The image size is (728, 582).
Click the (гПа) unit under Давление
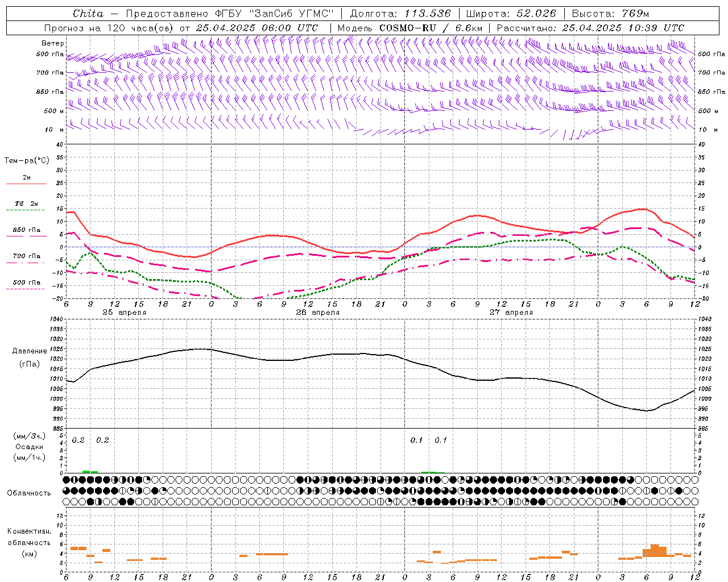29,364
